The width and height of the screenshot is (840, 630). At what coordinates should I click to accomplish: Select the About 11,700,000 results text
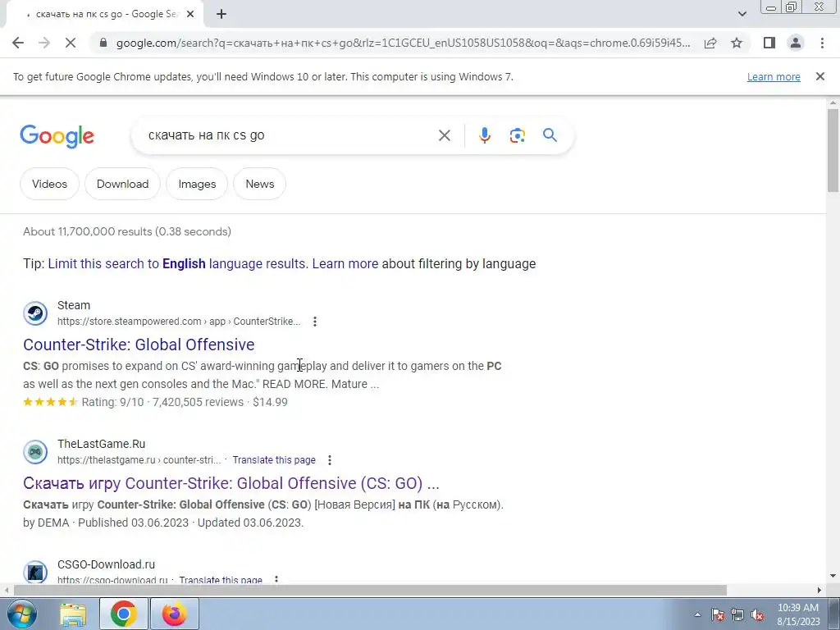click(127, 231)
